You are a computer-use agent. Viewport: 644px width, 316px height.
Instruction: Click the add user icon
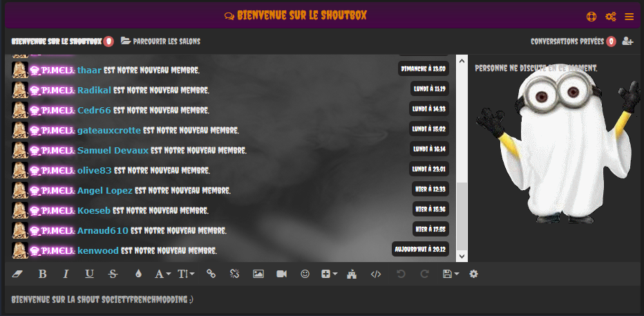pos(627,41)
